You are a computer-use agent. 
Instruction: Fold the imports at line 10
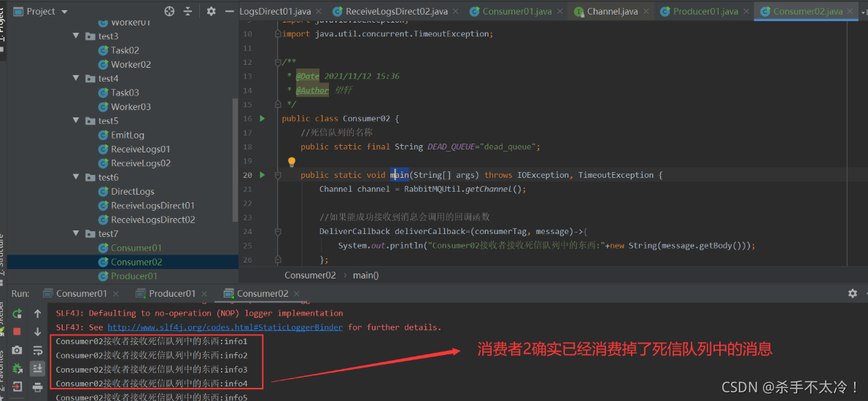(x=279, y=34)
